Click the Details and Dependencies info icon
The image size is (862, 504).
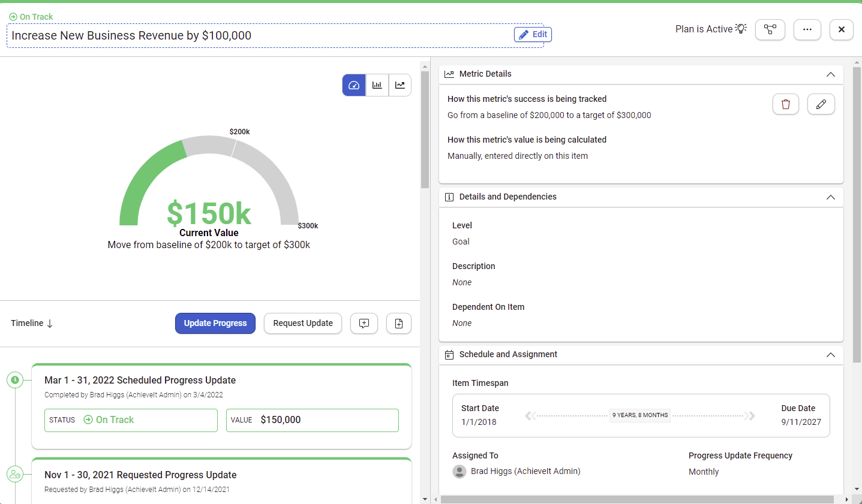point(449,197)
